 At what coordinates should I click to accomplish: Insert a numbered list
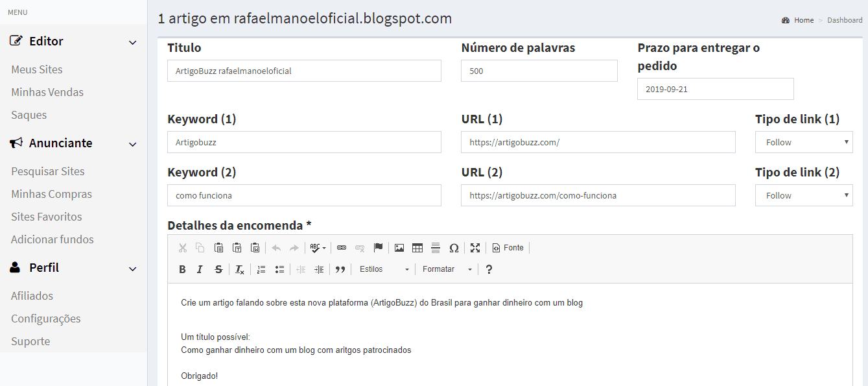click(261, 269)
